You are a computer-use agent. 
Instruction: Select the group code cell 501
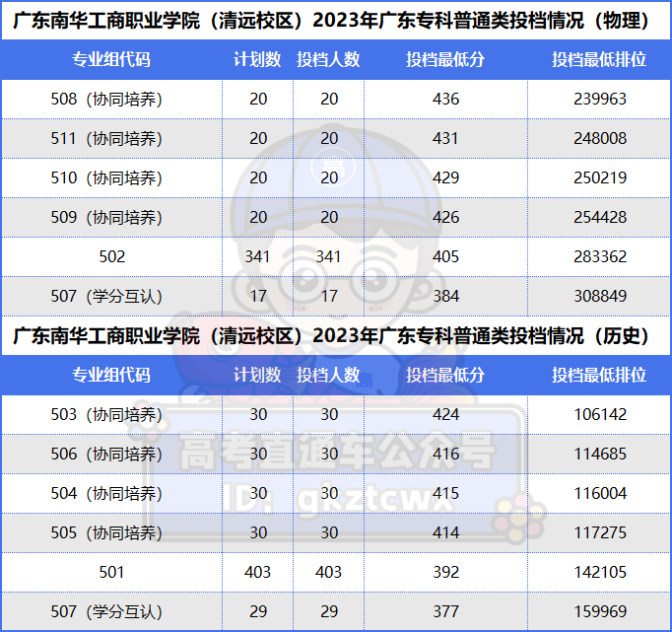(x=112, y=573)
